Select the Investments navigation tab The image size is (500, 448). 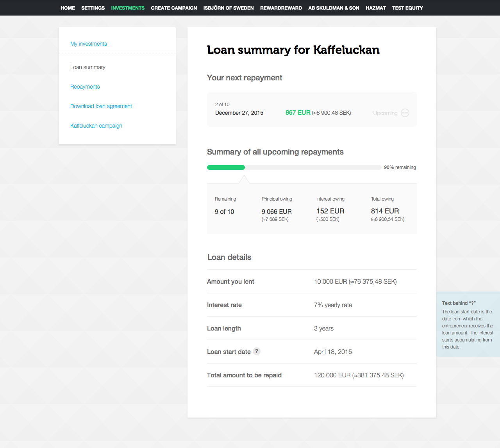click(128, 8)
